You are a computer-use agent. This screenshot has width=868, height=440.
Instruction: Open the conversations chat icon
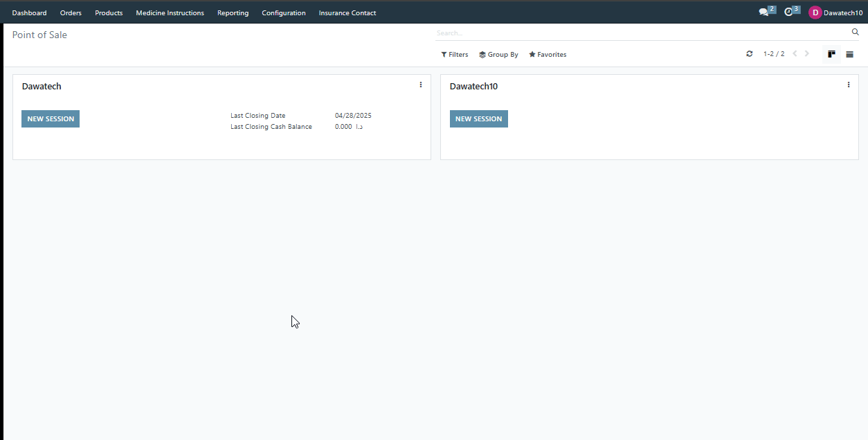coord(764,12)
